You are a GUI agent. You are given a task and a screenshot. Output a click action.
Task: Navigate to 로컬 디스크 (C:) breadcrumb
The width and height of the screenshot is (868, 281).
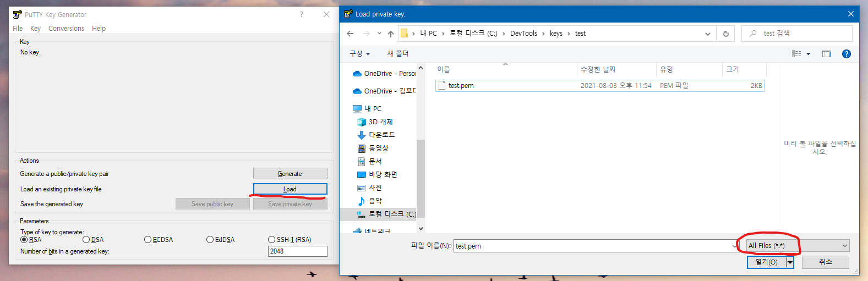(473, 34)
